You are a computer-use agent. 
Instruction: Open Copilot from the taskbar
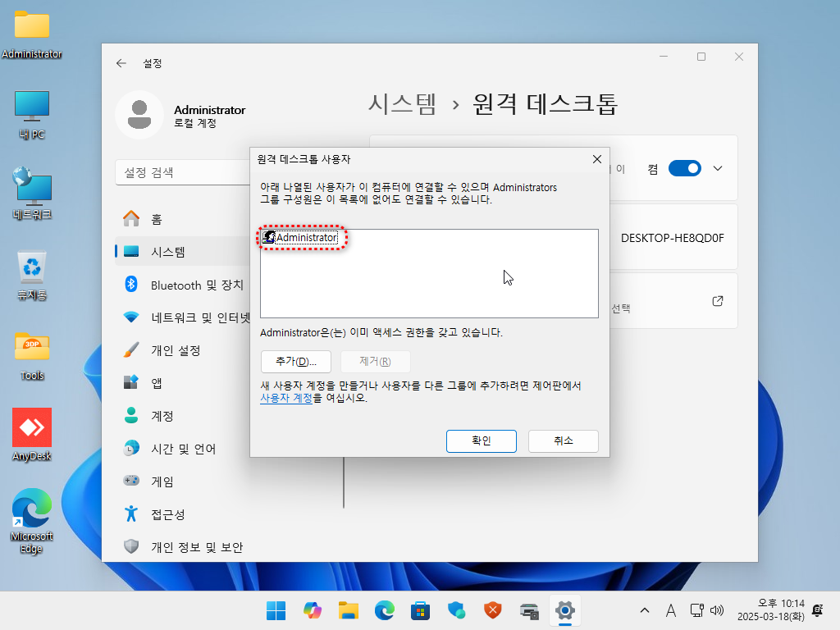click(313, 610)
